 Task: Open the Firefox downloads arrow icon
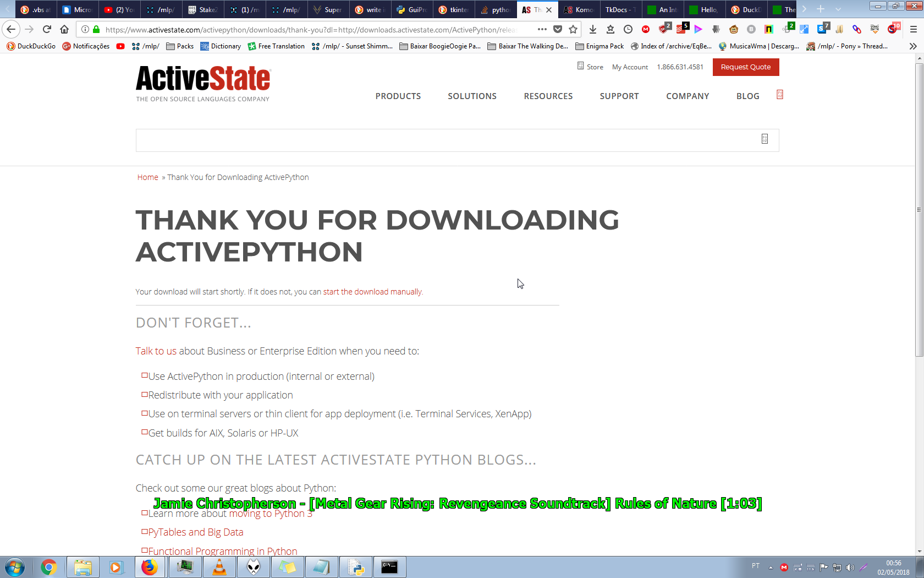click(593, 29)
